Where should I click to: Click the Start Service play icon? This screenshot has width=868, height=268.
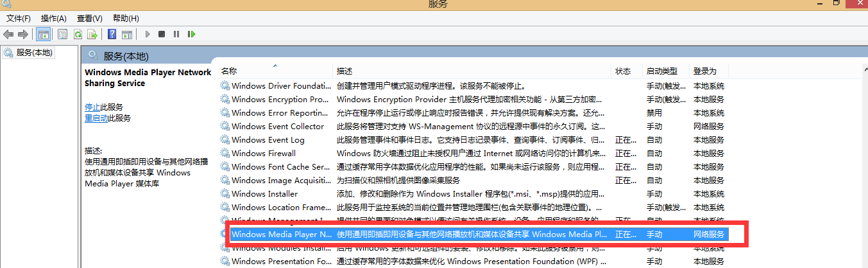click(x=148, y=34)
